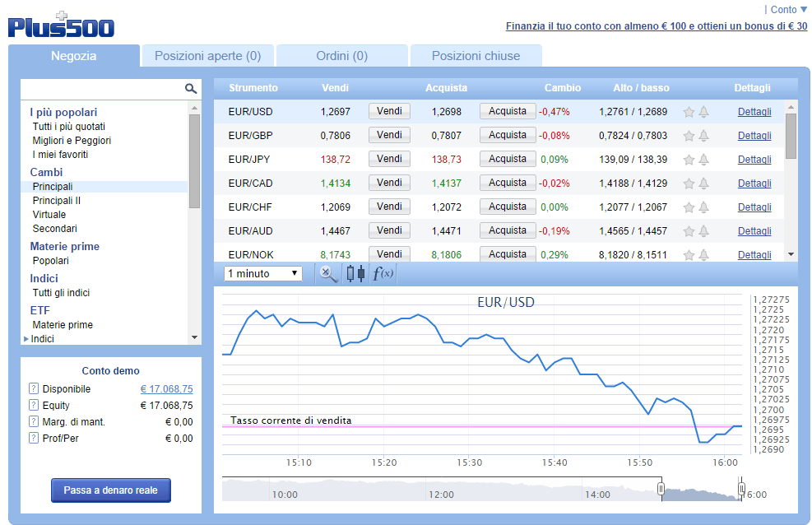Click EUR/NOK price alert bell
The width and height of the screenshot is (812, 525).
point(703,255)
